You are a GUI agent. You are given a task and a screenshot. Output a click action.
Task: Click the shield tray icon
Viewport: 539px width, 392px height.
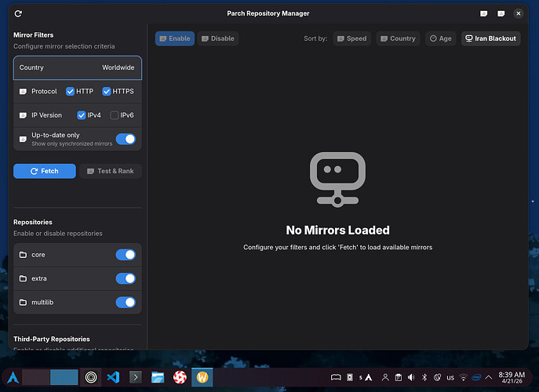pyautogui.click(x=437, y=378)
